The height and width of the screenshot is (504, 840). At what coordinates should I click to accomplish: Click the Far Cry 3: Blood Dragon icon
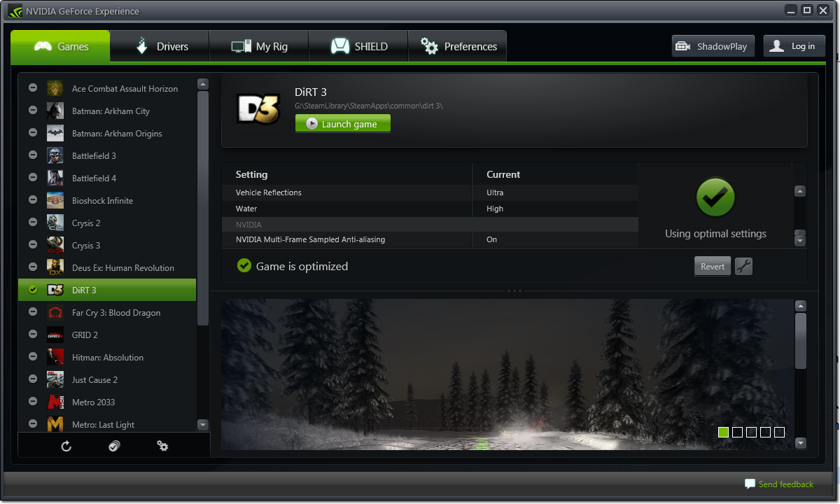pos(55,312)
